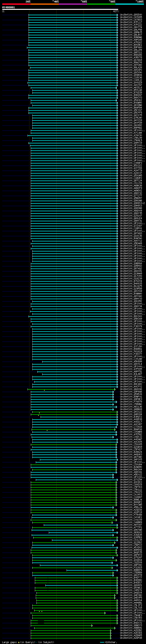Select label UniRef100_O60992
This screenshot has width=146, height=644.
click(131, 125)
